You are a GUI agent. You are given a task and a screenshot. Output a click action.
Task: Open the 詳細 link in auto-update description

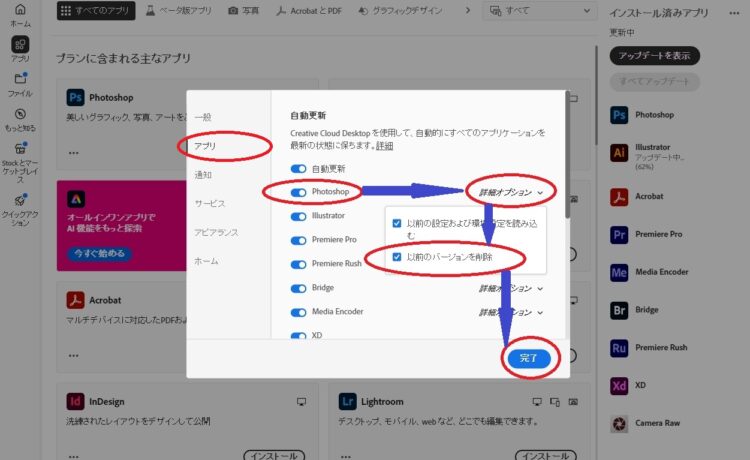tap(384, 145)
